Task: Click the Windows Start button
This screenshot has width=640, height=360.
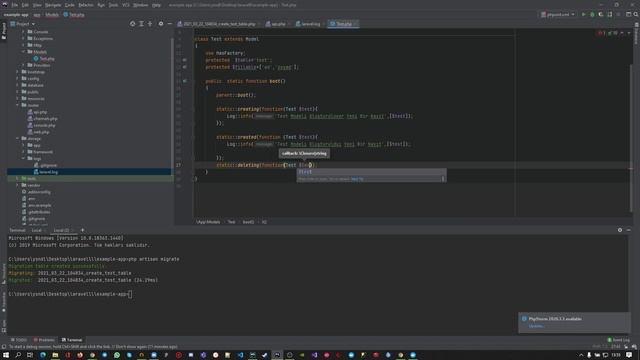Action: (x=6, y=355)
